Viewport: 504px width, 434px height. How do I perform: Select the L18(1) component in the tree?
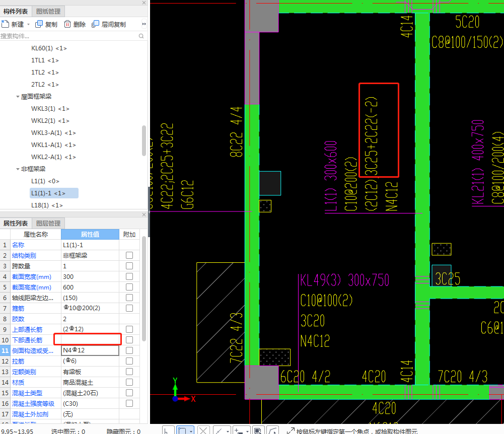pyautogui.click(x=47, y=205)
